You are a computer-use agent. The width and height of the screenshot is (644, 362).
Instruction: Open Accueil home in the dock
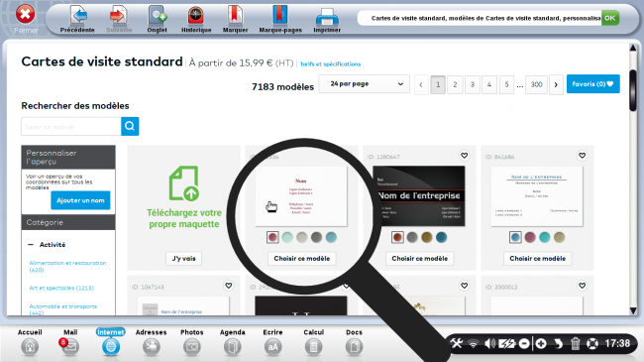coord(30,342)
